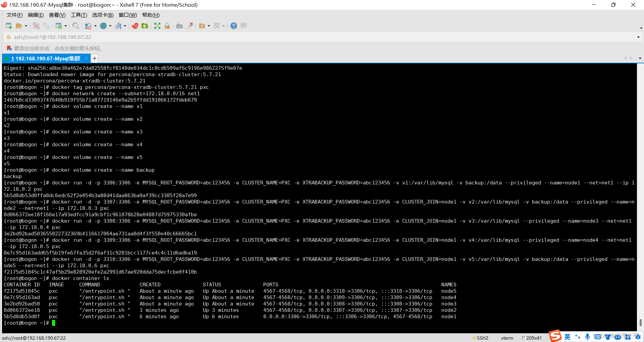The image size is (644, 342).
Task: Open session properties gear icon
Action: coord(59,26)
